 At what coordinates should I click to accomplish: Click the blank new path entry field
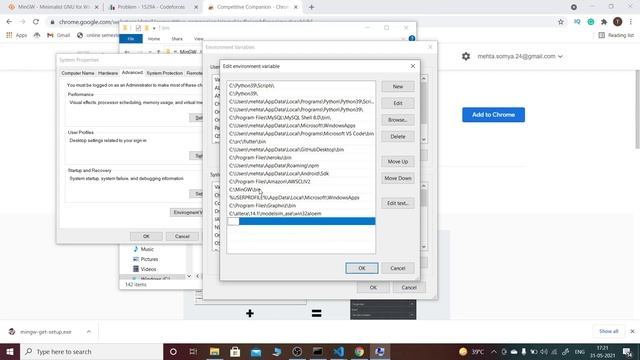tap(301, 221)
